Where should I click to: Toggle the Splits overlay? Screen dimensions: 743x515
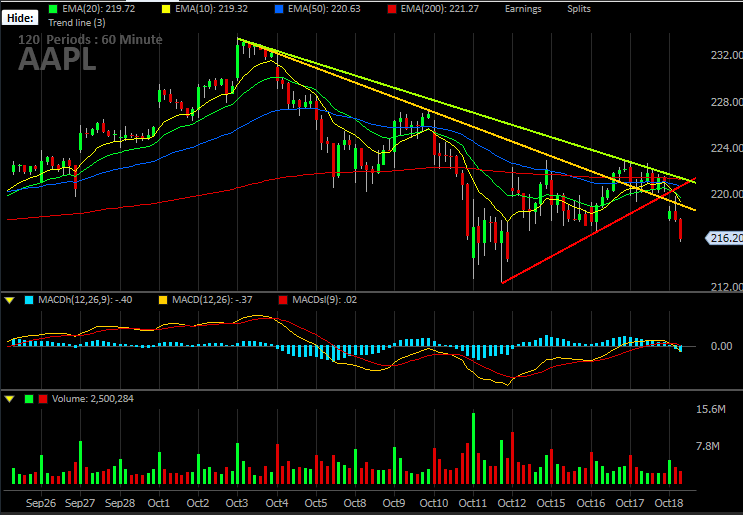coord(579,9)
